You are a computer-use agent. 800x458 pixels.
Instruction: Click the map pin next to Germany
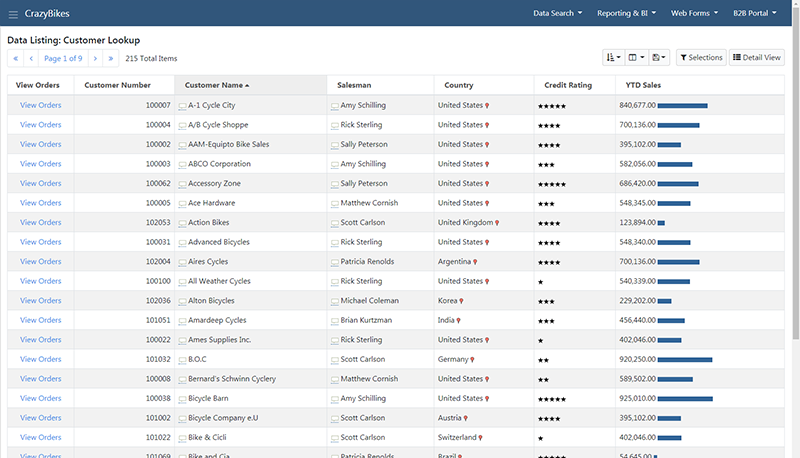click(472, 360)
